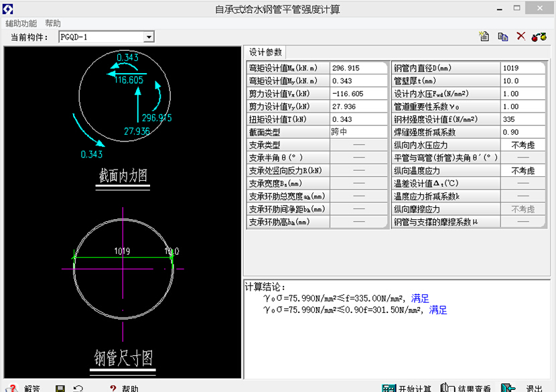
Task: Click the copy component icon
Action: [x=503, y=37]
